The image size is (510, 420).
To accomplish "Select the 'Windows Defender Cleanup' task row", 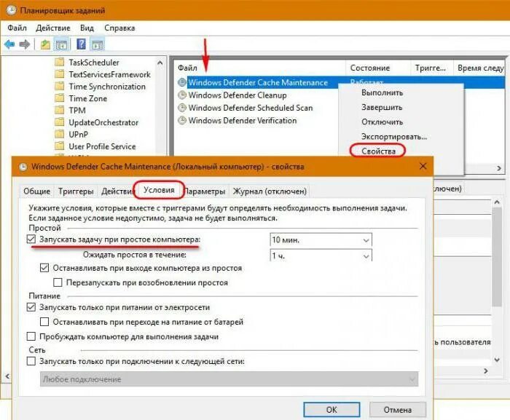I will [x=238, y=95].
